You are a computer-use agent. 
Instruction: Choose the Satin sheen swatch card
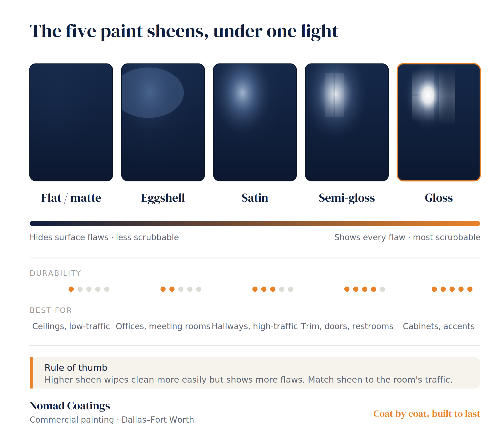[x=255, y=122]
